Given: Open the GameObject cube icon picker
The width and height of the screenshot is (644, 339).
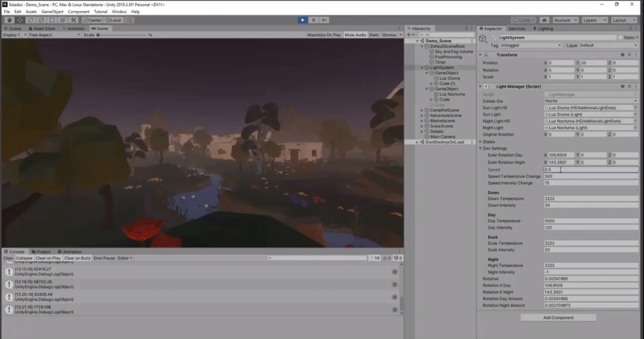Looking at the screenshot, I should click(x=483, y=38).
